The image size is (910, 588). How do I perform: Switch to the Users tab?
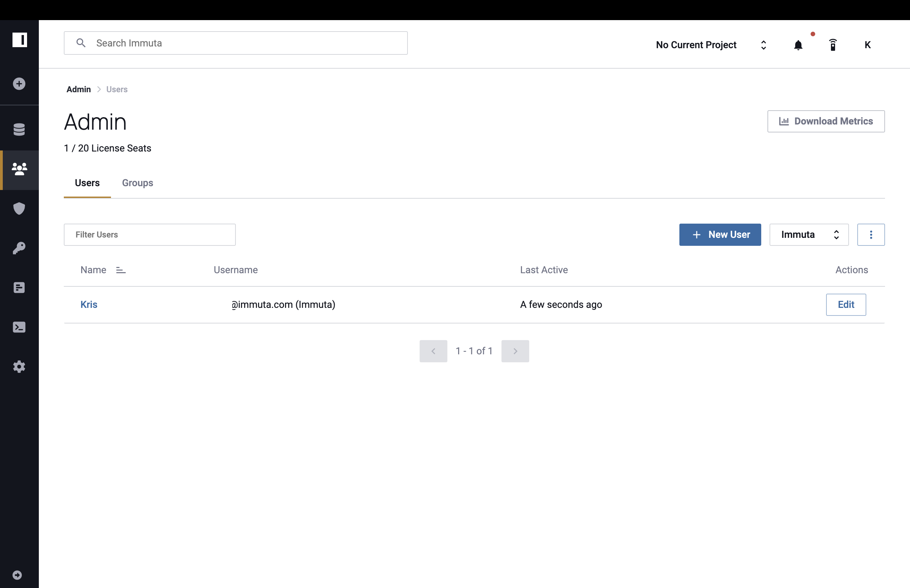pos(87,183)
